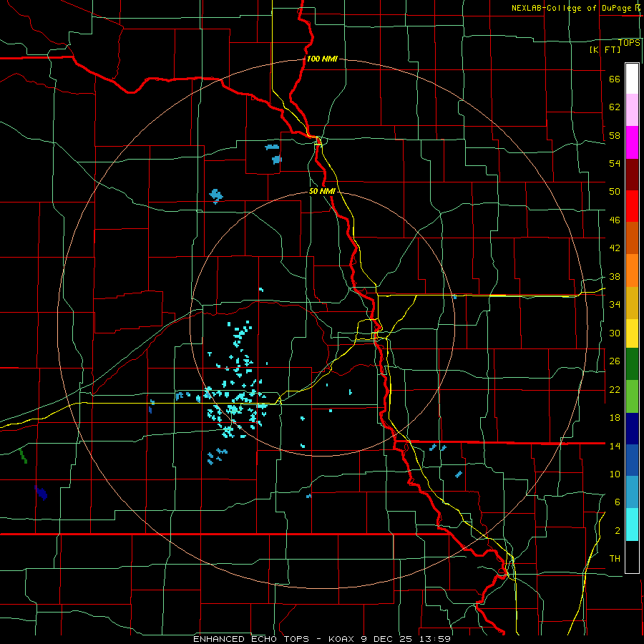Viewport: 644px width, 644px height.
Task: Click the "9 DEC 25 13:59" timestamp
Action: [406, 639]
